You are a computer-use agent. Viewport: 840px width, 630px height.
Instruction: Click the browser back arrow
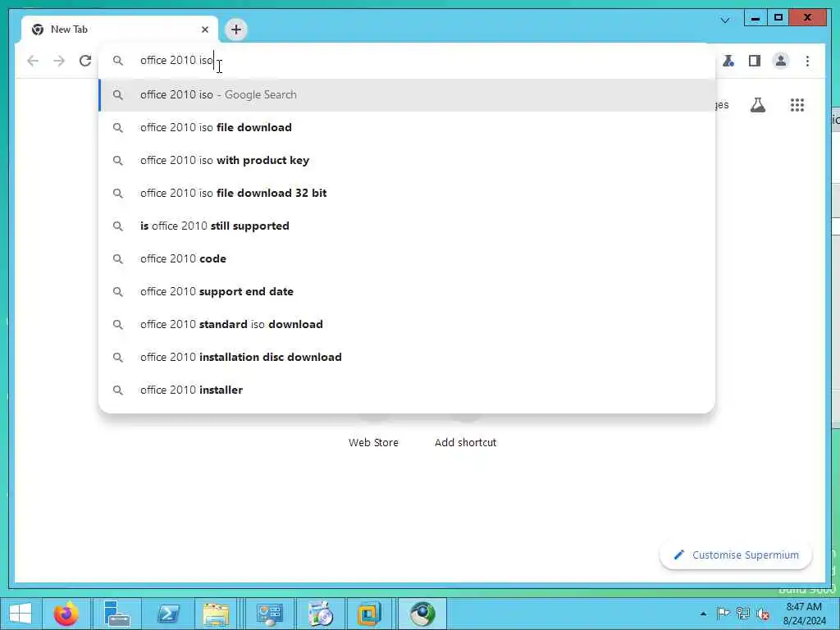(x=33, y=61)
